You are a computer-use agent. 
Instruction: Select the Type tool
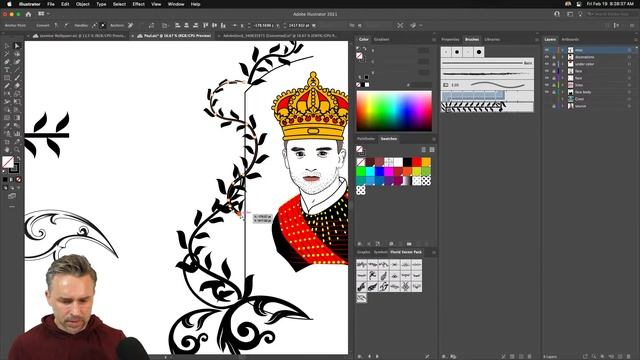[7, 70]
